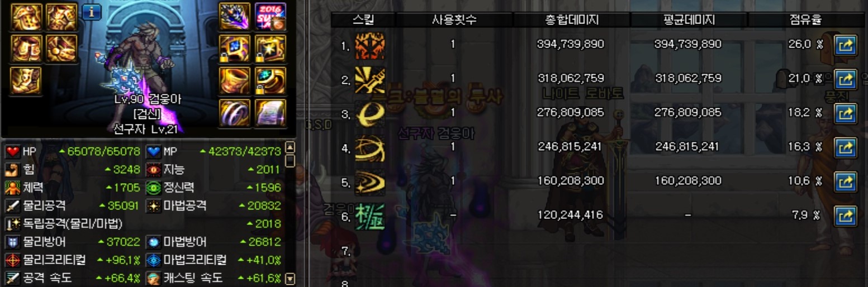Click the share button for row 6 at 7.9%

pyautogui.click(x=846, y=216)
